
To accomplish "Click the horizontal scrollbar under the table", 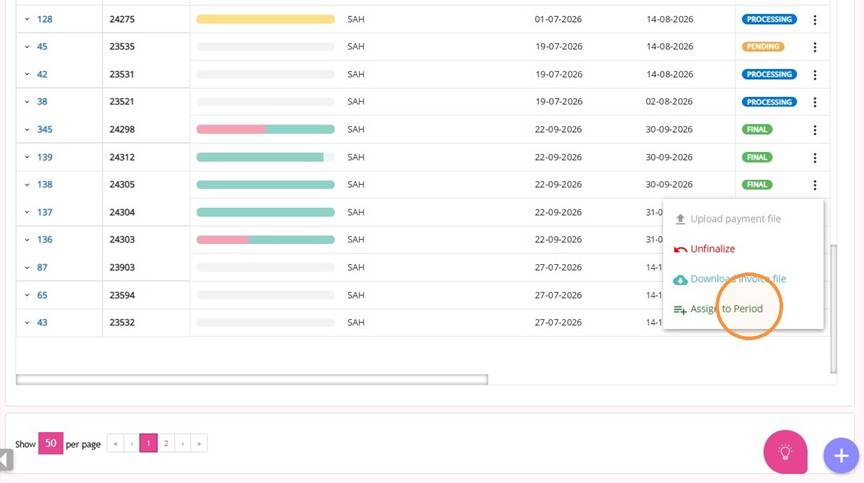I will pyautogui.click(x=252, y=379).
